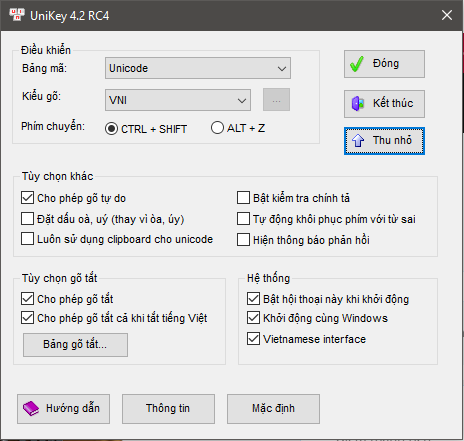Click the UniKey app icon in title bar

(17, 15)
